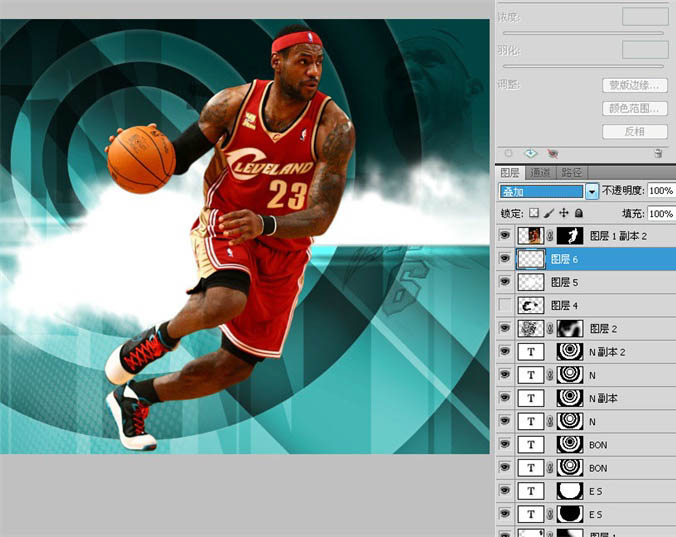
Task: Click the 浓度 slider track
Action: point(583,33)
